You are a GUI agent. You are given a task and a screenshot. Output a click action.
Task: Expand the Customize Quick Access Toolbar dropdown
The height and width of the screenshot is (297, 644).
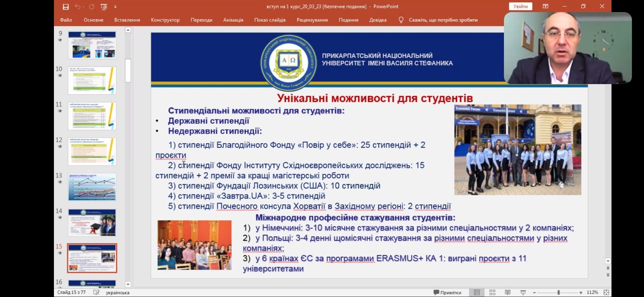[x=115, y=7]
